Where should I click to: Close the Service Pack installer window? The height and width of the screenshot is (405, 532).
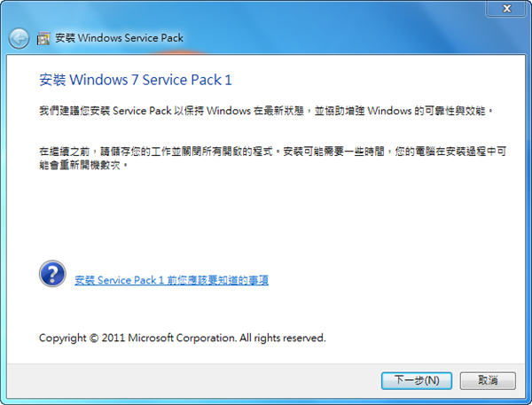[x=507, y=9]
